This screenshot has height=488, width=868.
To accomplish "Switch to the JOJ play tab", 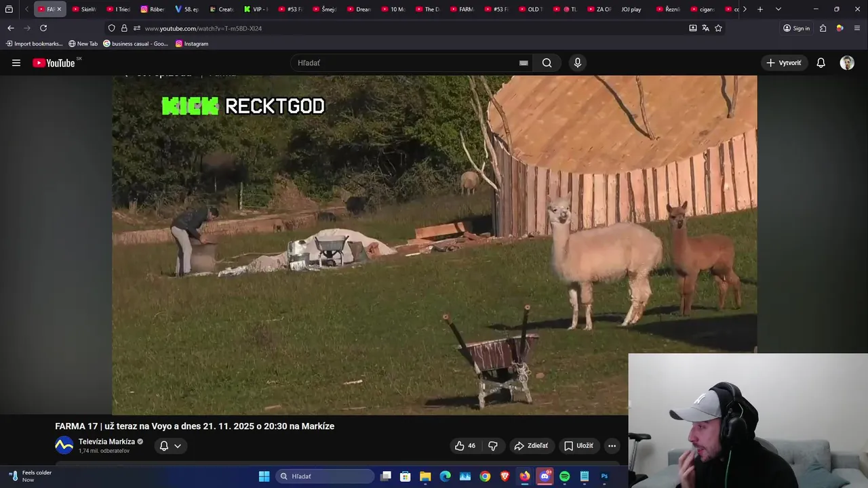I will point(633,9).
